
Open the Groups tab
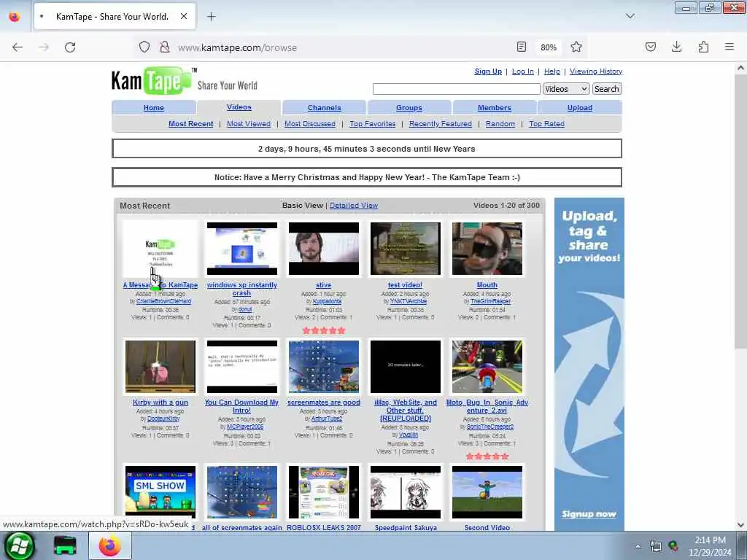click(x=409, y=108)
